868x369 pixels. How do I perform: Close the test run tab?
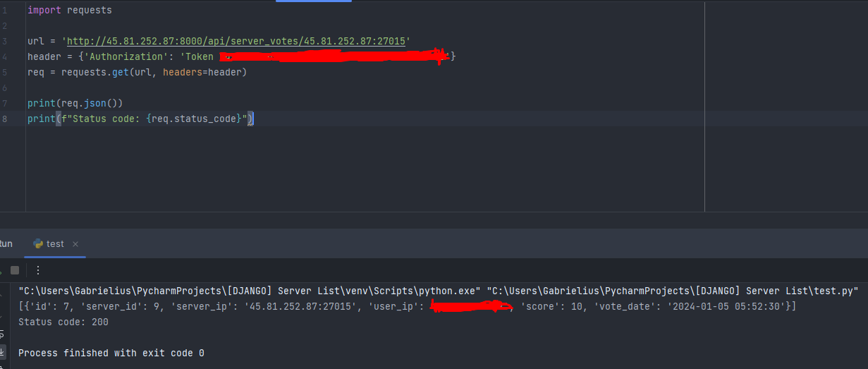pos(75,244)
